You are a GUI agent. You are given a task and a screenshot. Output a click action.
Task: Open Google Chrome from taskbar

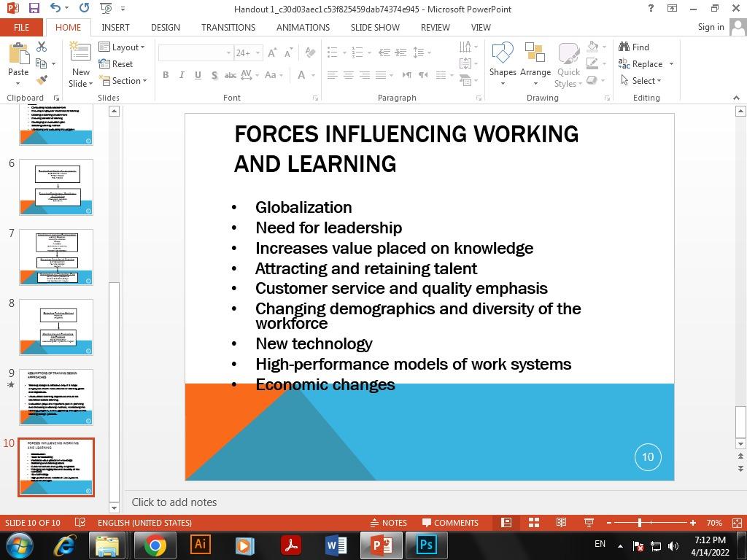pos(155,545)
